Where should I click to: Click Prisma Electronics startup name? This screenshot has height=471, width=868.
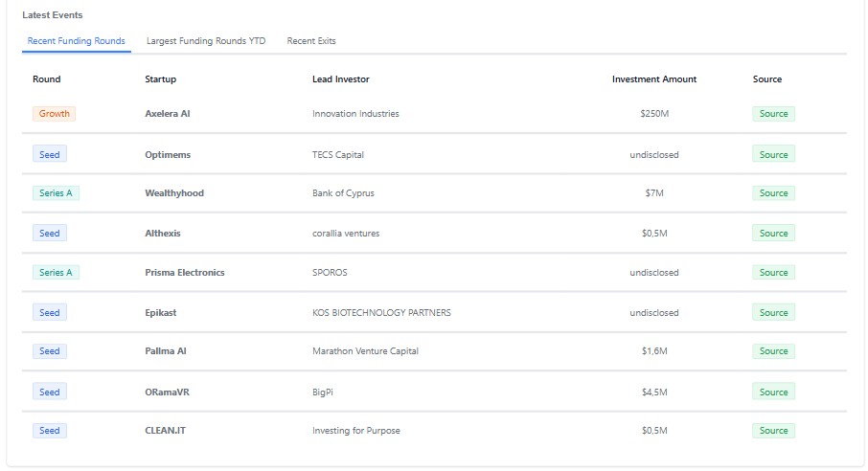[185, 273]
